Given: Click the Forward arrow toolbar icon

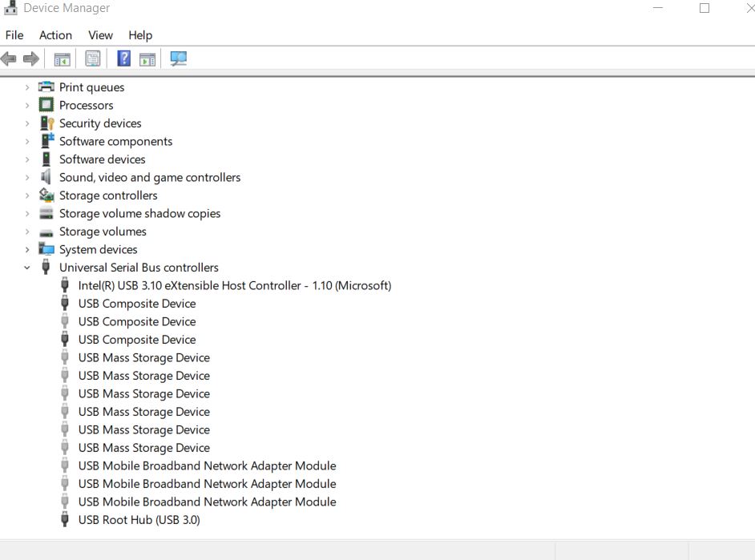Looking at the screenshot, I should click(31, 59).
